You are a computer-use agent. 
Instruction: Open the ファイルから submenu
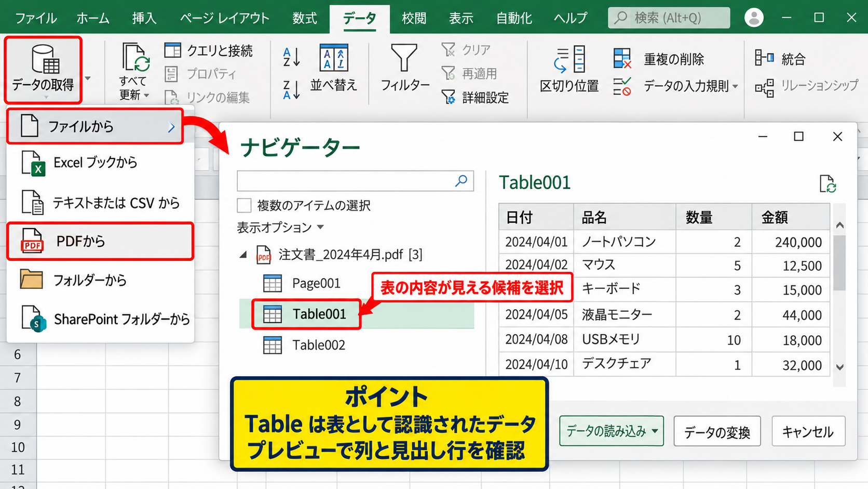tap(95, 126)
